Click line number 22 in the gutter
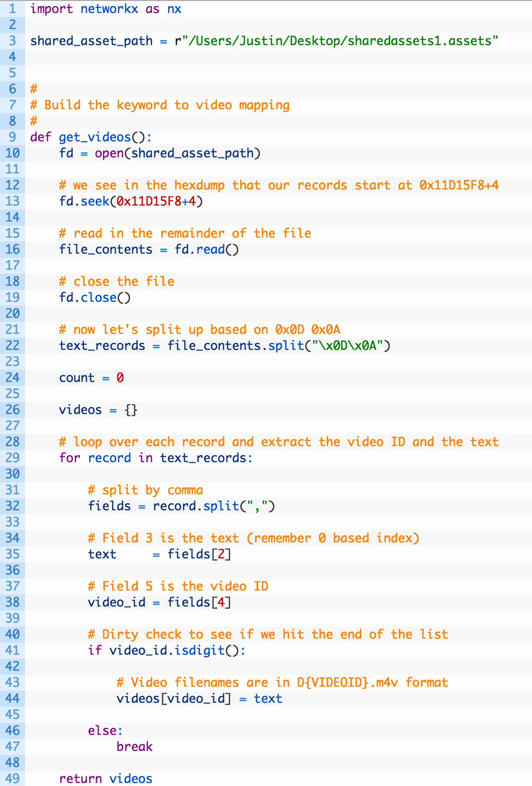This screenshot has width=532, height=786. coord(12,346)
